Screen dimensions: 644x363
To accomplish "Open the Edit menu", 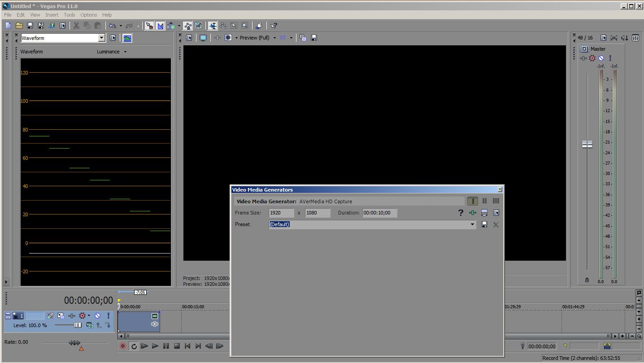I will [x=21, y=15].
